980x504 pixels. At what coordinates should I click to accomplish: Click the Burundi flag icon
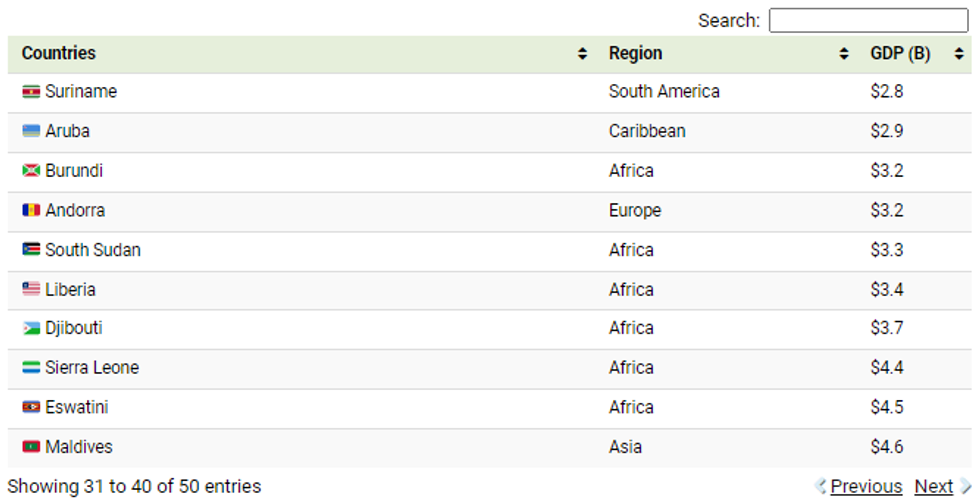31,171
